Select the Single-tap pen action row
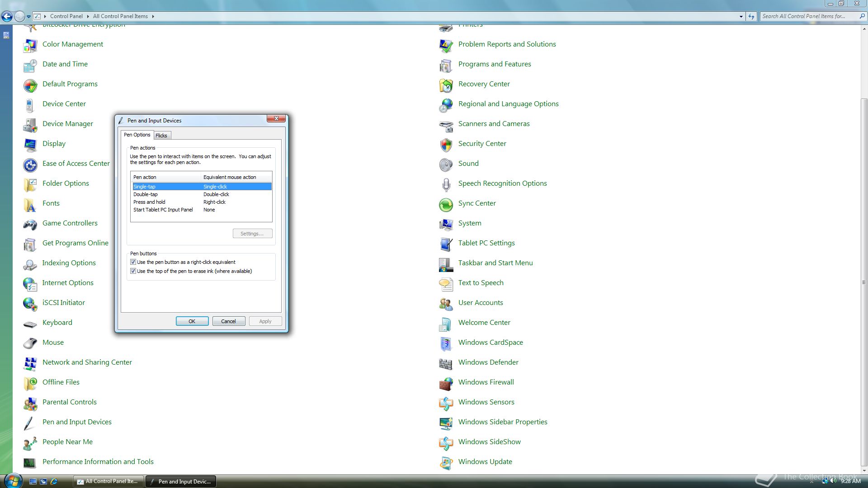Screen dimensions: 868x488 202,187
